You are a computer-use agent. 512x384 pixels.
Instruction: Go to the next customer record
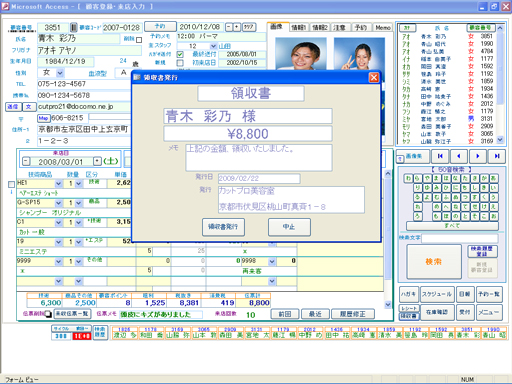pyautogui.click(x=478, y=156)
